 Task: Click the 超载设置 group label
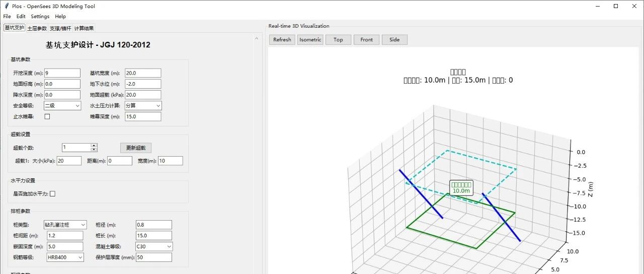pos(20,134)
